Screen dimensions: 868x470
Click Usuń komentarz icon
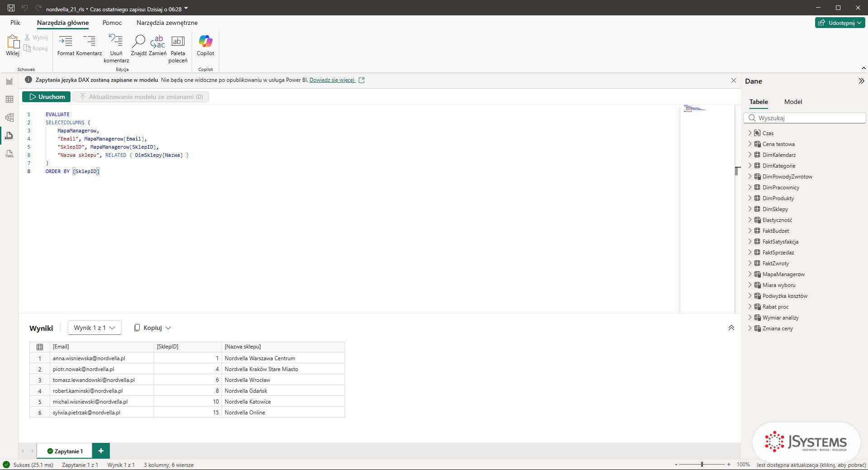click(x=116, y=48)
